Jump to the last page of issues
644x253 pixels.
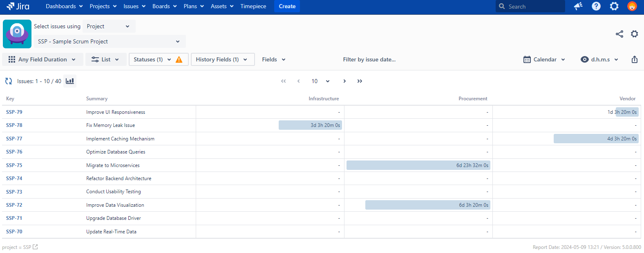(x=360, y=81)
